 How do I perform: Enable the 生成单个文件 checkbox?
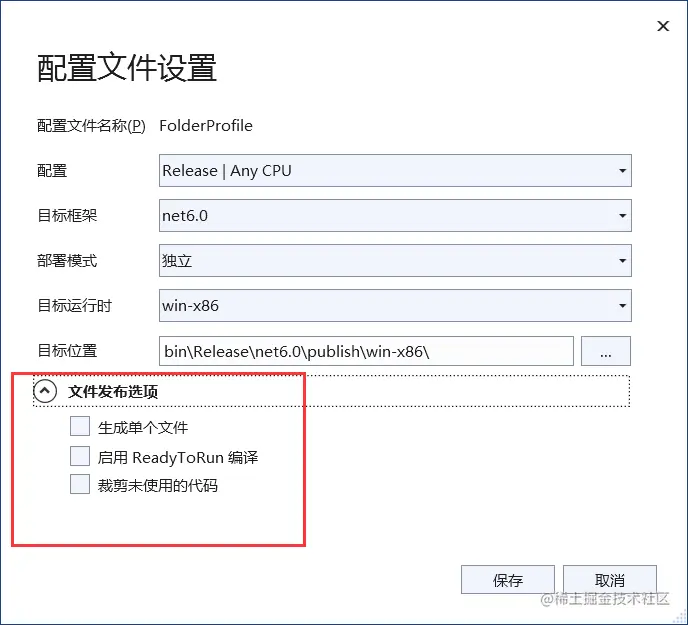click(x=80, y=427)
